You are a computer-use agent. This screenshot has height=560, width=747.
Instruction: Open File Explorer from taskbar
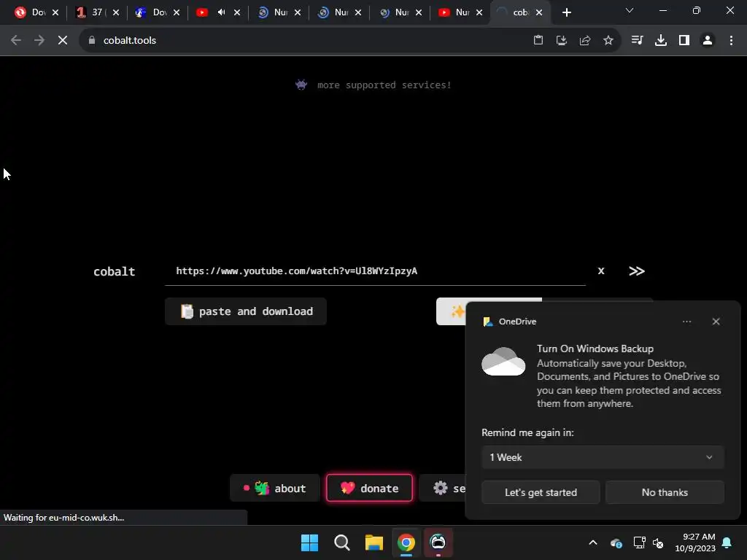tap(374, 542)
